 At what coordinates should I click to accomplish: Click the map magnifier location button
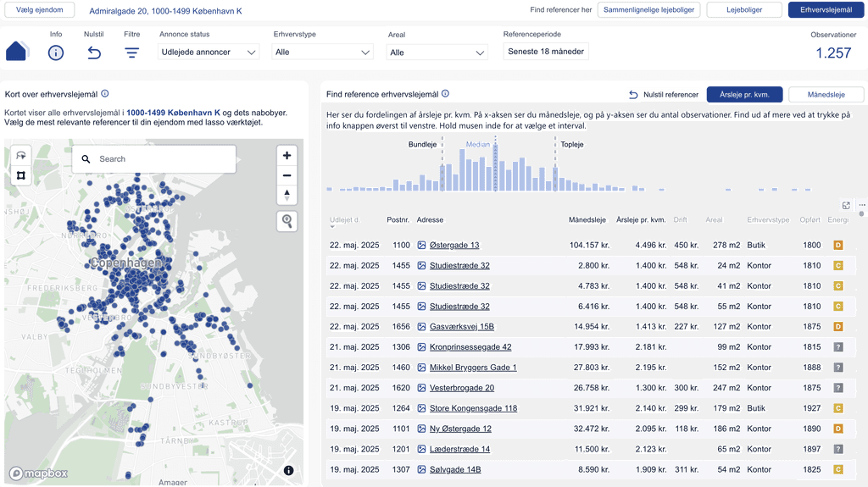pyautogui.click(x=287, y=221)
